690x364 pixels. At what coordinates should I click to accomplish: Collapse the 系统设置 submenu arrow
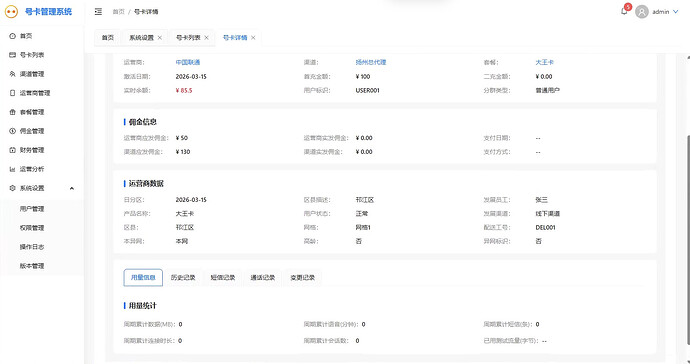click(x=72, y=188)
